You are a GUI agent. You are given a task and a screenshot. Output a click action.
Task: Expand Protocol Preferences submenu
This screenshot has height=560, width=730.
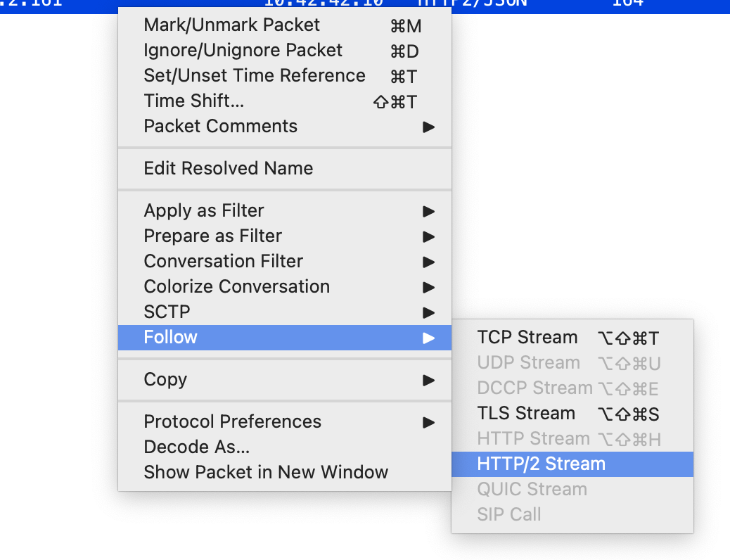[232, 422]
